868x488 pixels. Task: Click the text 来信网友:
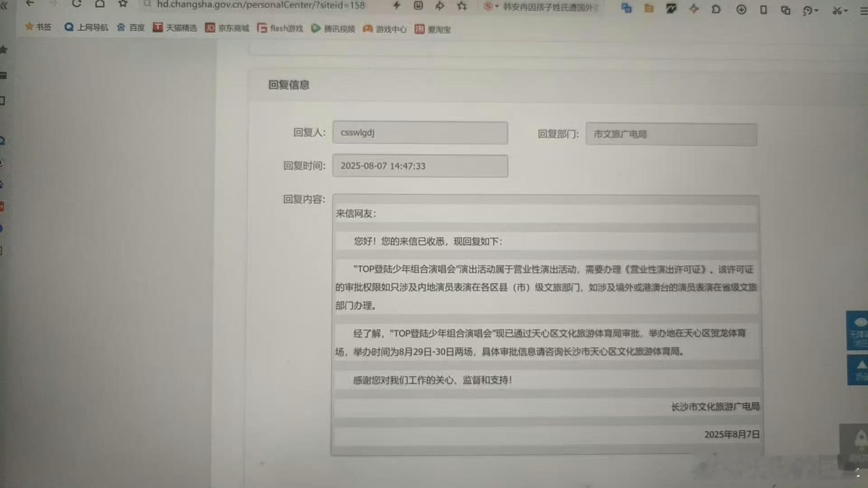356,213
